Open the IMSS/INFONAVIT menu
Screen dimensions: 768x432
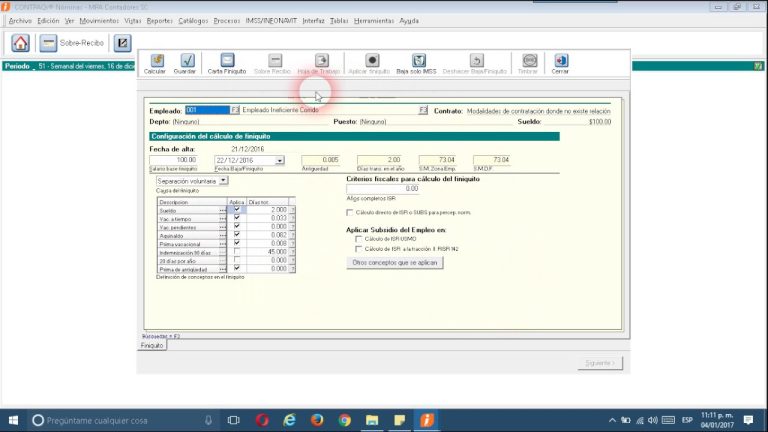coord(271,20)
